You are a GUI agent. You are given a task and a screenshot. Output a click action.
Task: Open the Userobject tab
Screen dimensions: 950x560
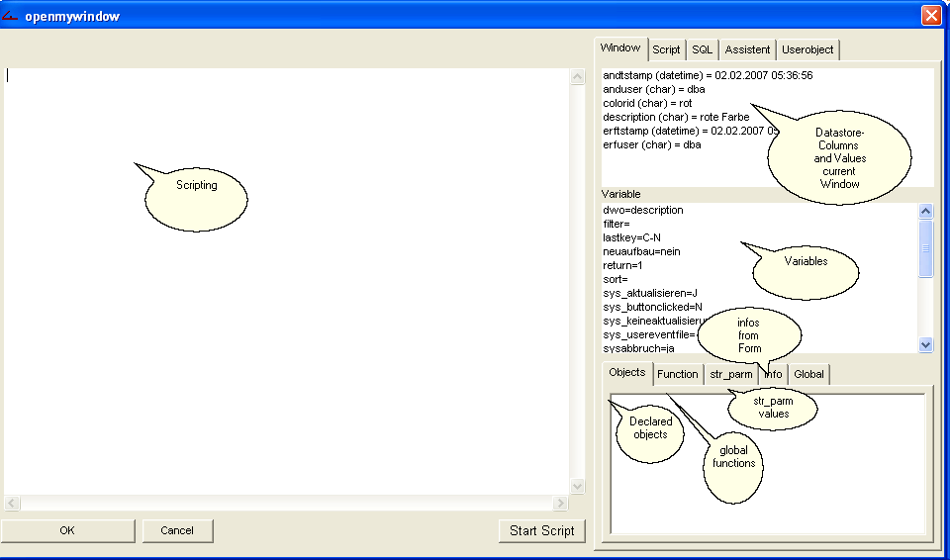coord(807,49)
